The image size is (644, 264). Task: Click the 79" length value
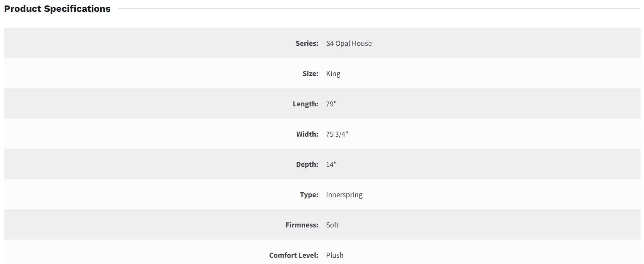(331, 104)
